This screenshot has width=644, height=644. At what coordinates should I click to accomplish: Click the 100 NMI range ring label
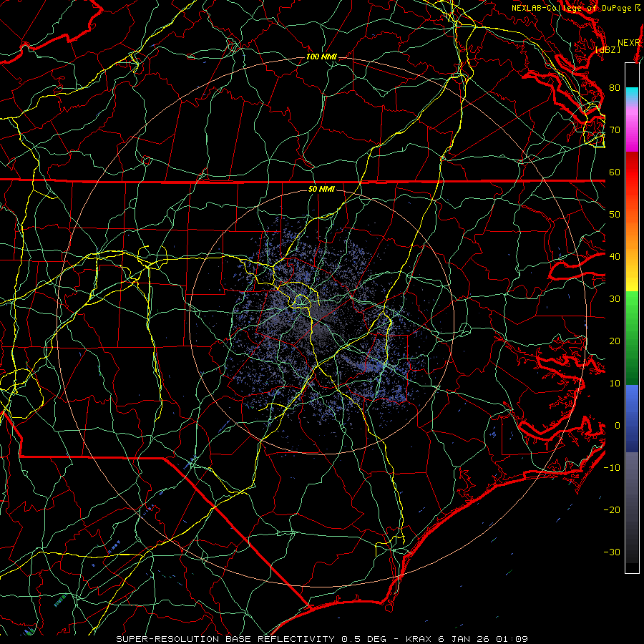321,57
